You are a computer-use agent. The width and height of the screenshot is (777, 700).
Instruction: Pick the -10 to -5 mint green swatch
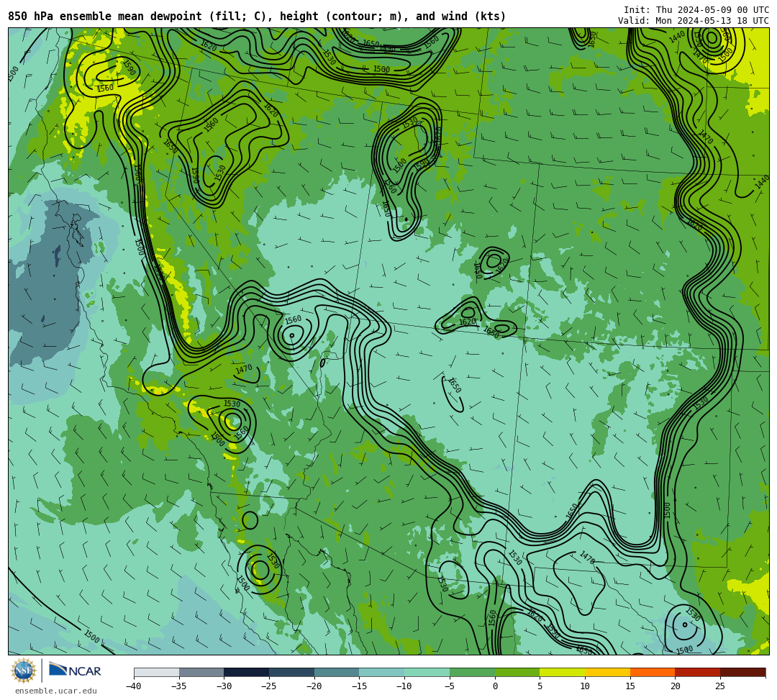pos(427,672)
